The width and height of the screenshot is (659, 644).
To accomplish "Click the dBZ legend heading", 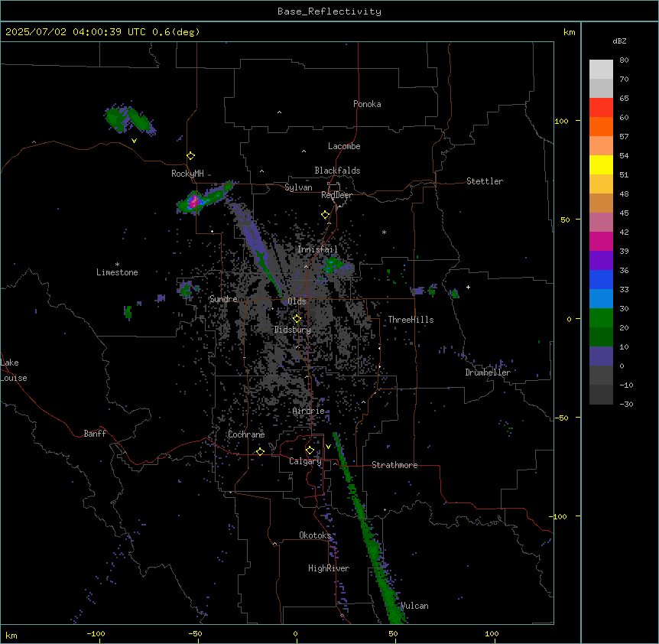I will (619, 41).
